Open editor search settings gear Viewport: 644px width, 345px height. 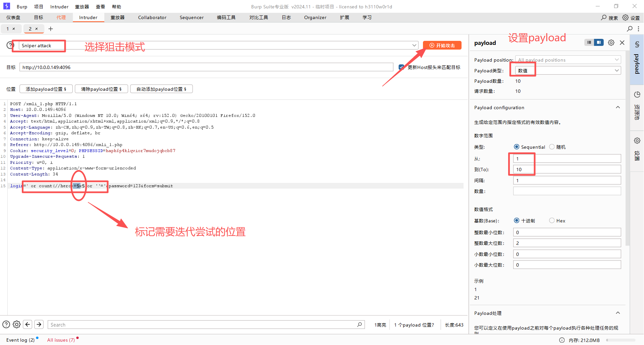17,324
